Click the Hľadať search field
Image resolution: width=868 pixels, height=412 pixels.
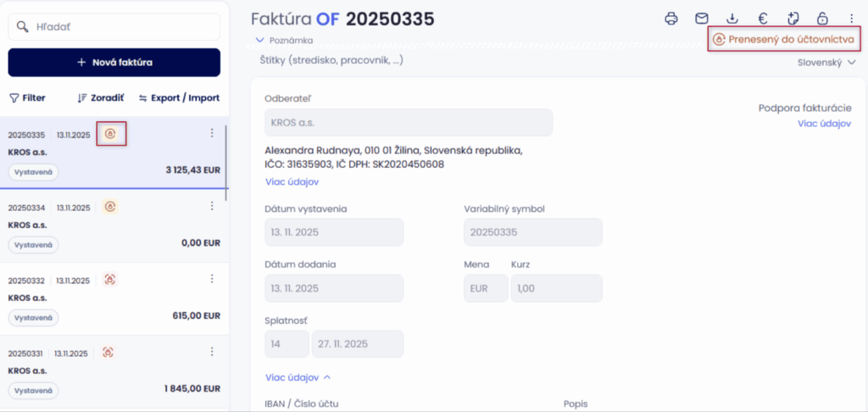click(114, 27)
